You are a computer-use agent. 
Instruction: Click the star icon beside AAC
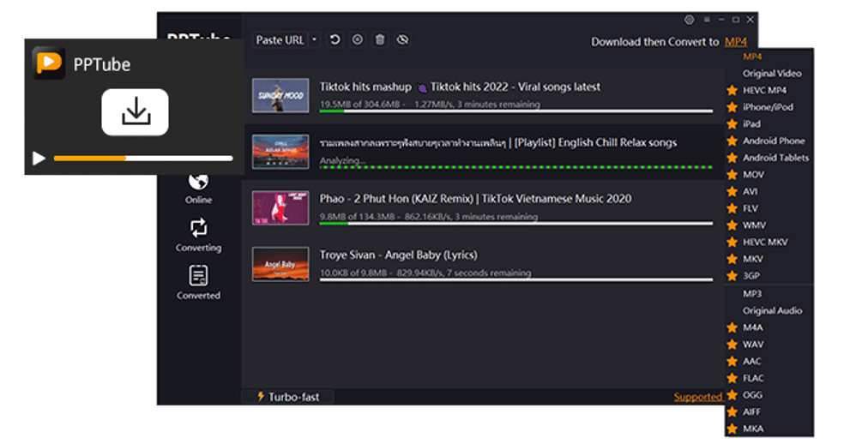coord(732,362)
